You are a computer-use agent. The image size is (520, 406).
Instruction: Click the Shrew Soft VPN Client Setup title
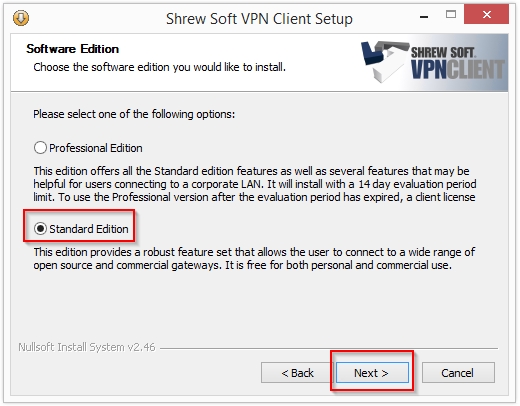point(259,19)
